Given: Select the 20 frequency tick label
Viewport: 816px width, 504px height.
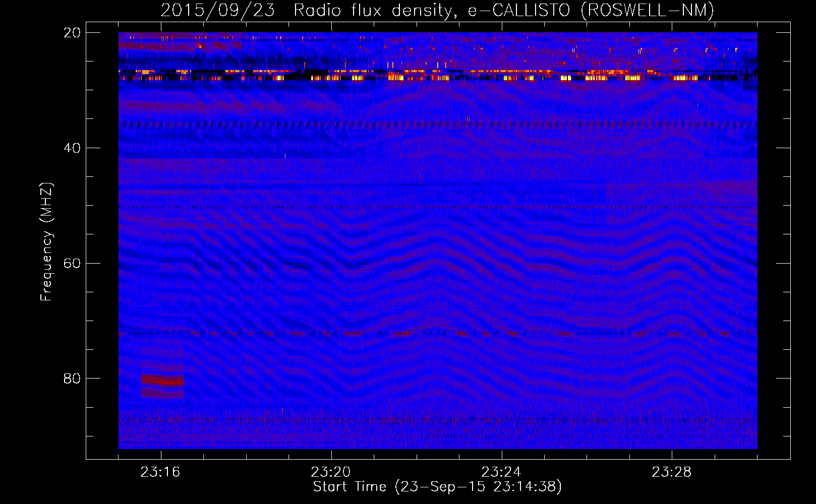Looking at the screenshot, I should pyautogui.click(x=72, y=33).
